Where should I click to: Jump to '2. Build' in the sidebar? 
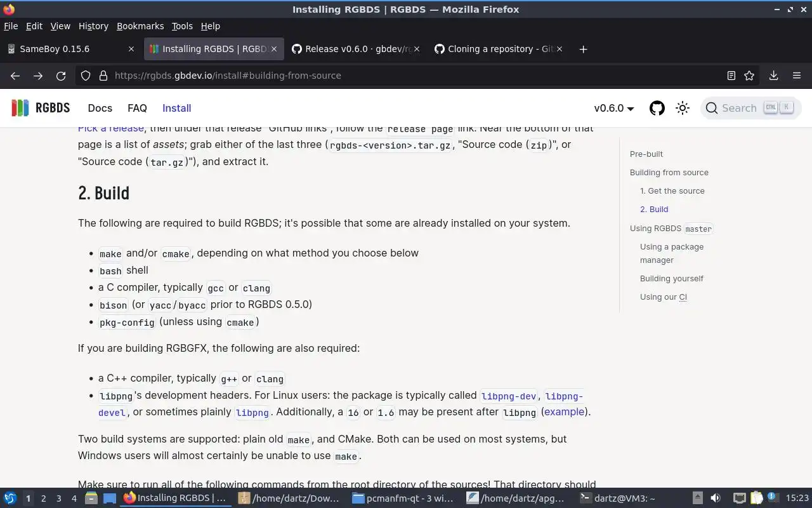pos(654,209)
